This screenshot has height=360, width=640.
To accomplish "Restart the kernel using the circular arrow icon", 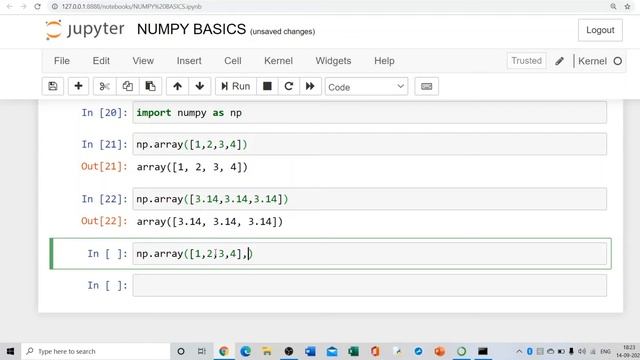I will point(289,87).
